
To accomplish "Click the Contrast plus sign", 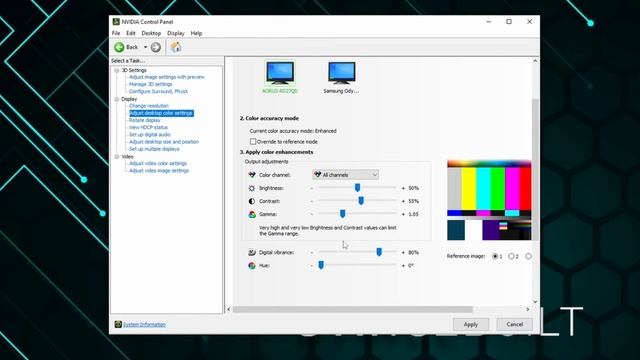I will [x=403, y=201].
